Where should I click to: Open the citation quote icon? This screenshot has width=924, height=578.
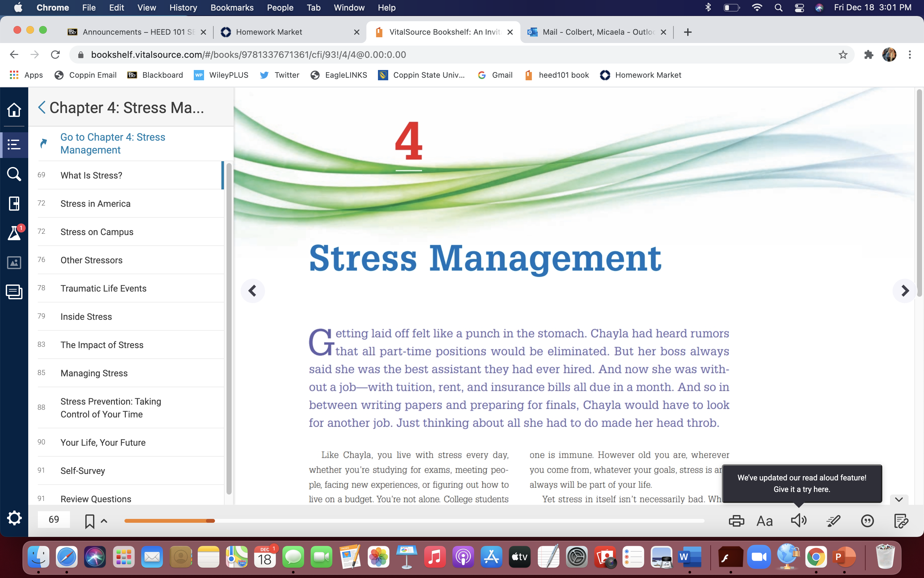pyautogui.click(x=868, y=521)
